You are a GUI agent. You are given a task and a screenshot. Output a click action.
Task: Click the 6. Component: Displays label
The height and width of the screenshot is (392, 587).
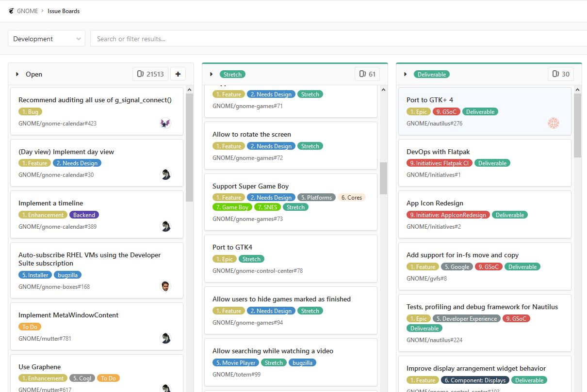(x=475, y=380)
